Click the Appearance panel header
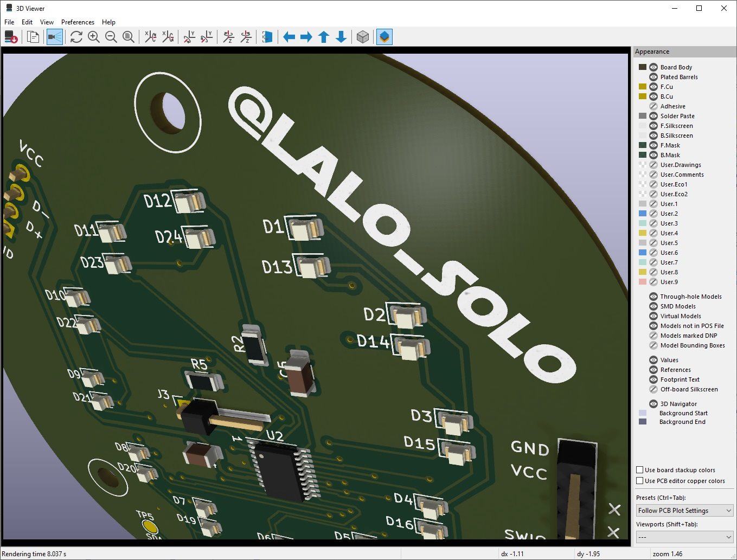 684,52
